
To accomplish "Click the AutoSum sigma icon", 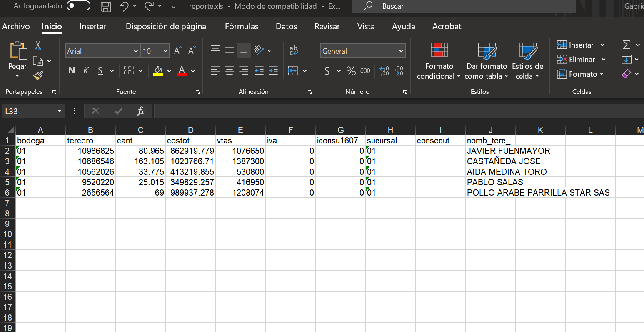I will (x=627, y=45).
